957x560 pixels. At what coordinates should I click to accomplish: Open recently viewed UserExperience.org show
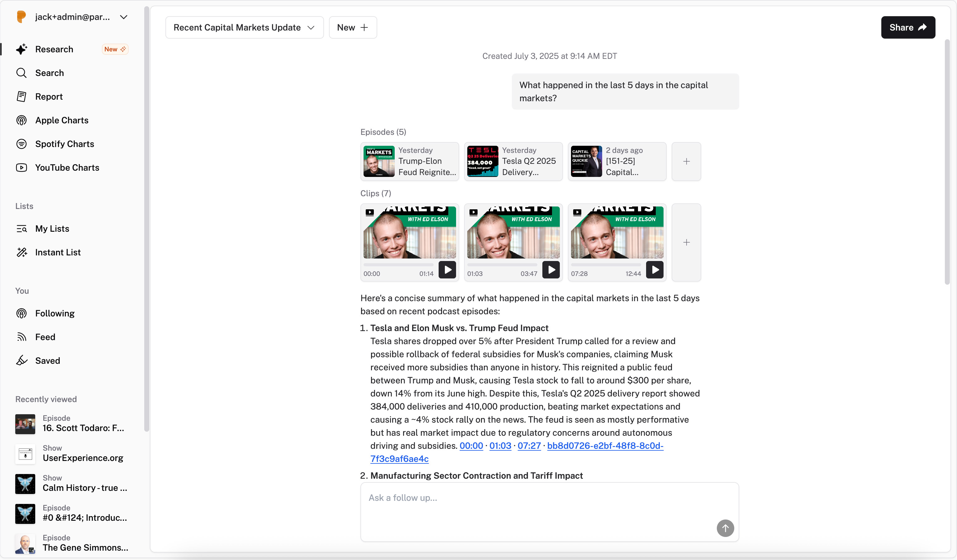pos(72,454)
